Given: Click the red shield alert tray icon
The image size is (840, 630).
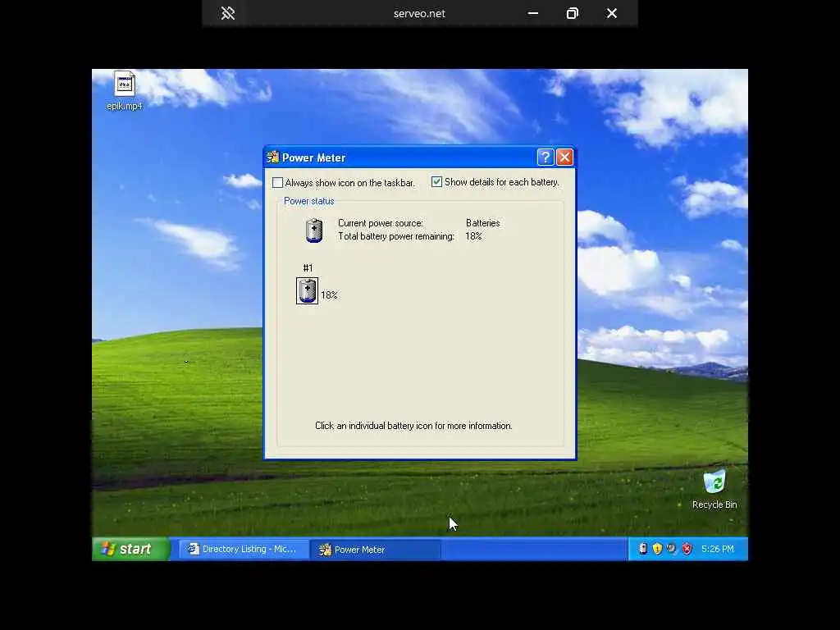Looking at the screenshot, I should [687, 549].
